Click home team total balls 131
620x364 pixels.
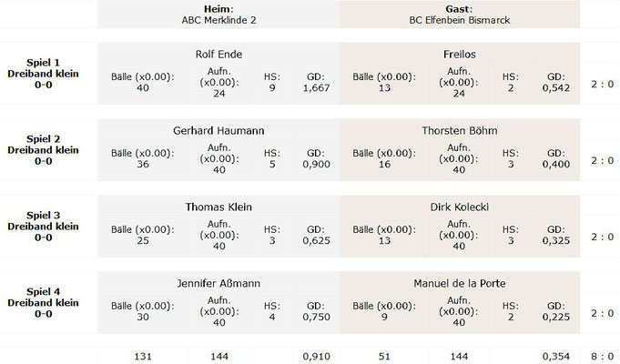[x=143, y=356]
